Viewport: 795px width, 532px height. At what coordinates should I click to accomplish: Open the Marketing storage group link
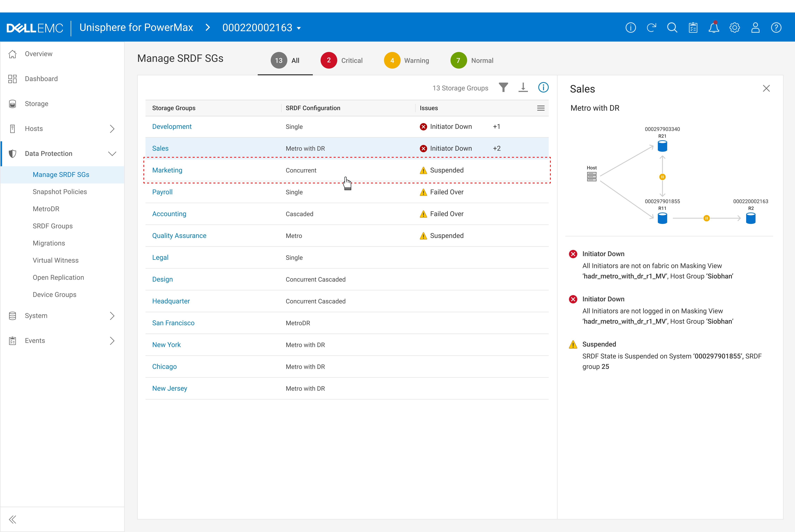tap(167, 170)
